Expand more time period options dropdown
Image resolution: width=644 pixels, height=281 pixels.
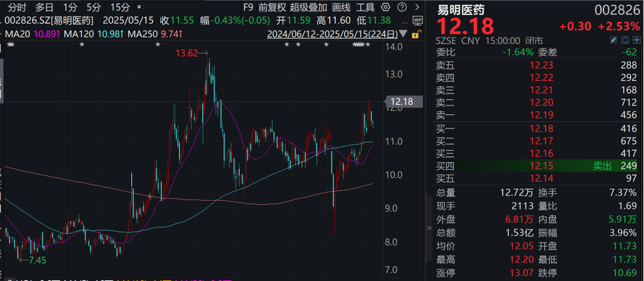140,8
